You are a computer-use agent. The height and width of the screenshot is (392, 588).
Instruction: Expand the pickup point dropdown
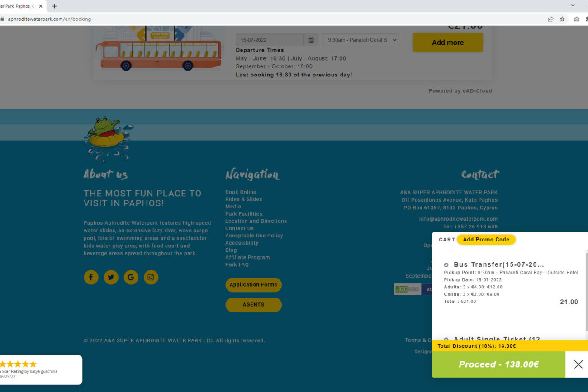tap(360, 40)
